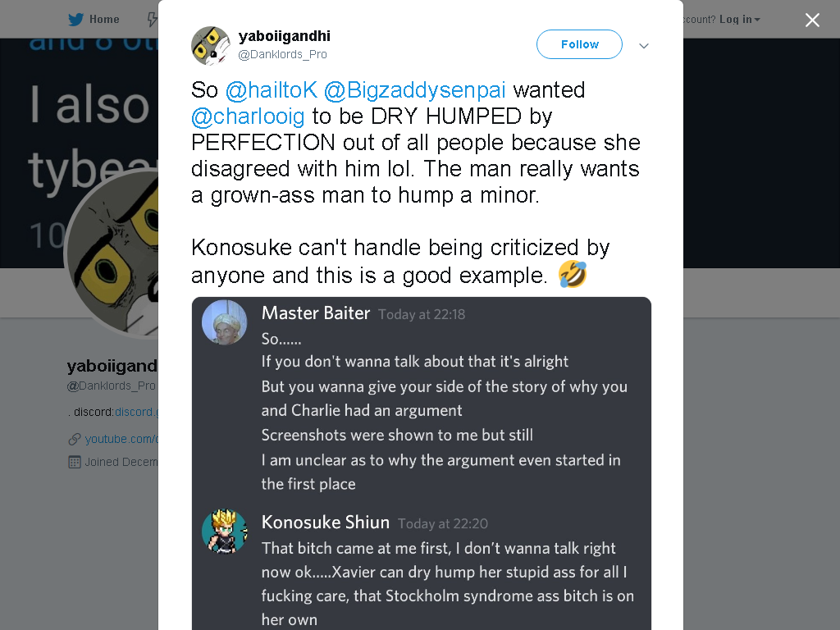840x630 pixels.
Task: Open the @hailtoK mention
Action: (x=272, y=90)
